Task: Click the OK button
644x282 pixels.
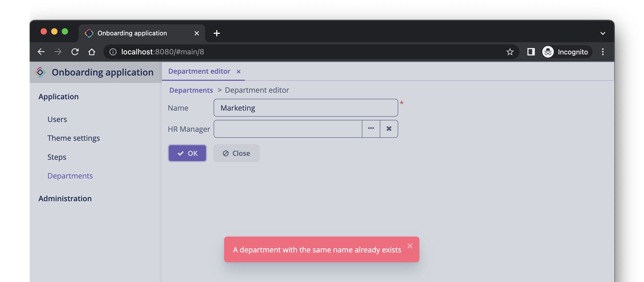Action: (x=187, y=153)
